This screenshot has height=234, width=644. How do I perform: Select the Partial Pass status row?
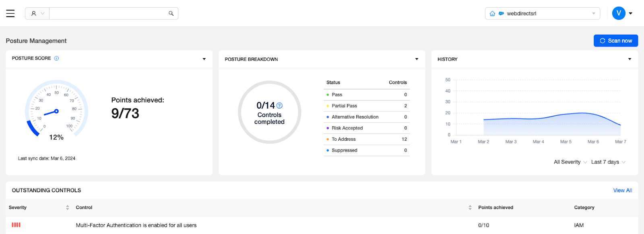(x=367, y=106)
